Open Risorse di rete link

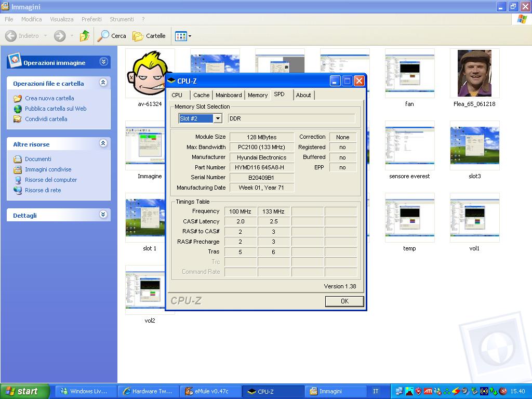tap(43, 190)
